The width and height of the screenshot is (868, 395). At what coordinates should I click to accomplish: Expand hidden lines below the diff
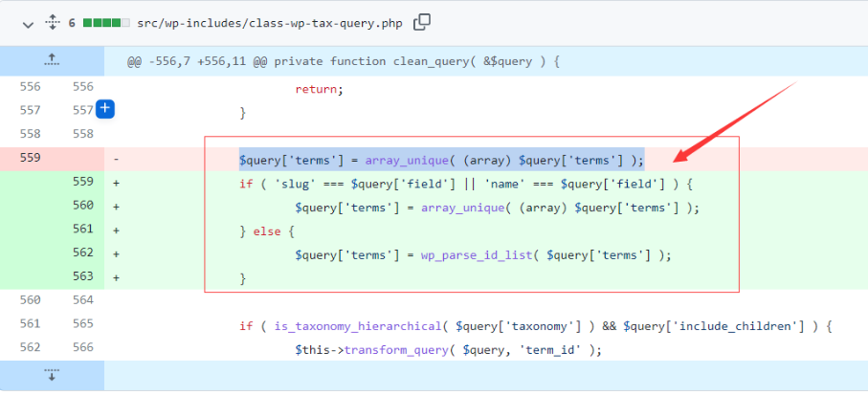[52, 375]
